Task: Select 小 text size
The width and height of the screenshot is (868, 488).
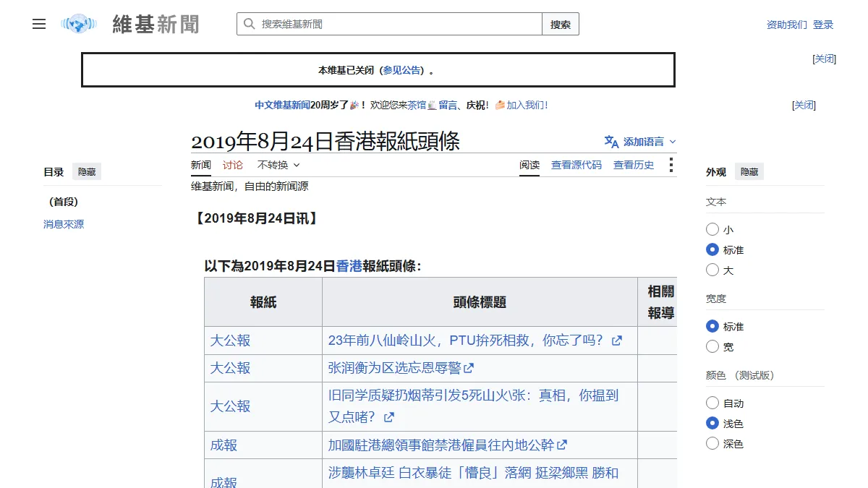Action: [x=712, y=229]
